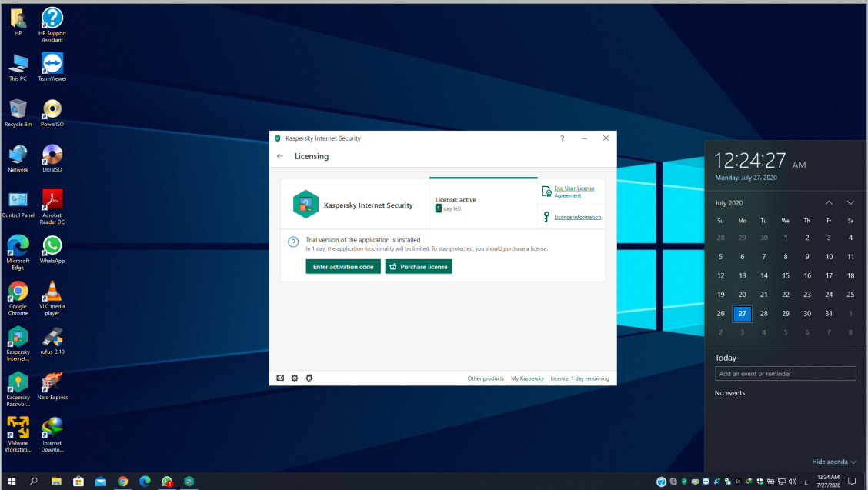Open the End User License Agreement link
The width and height of the screenshot is (868, 490).
pos(574,192)
